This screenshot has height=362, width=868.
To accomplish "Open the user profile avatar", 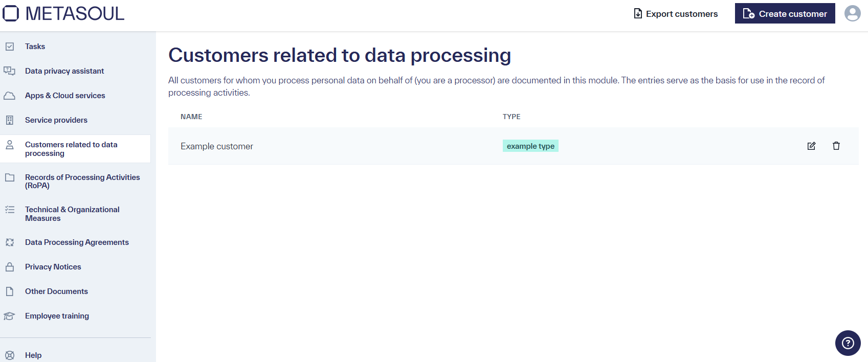I will point(853,13).
